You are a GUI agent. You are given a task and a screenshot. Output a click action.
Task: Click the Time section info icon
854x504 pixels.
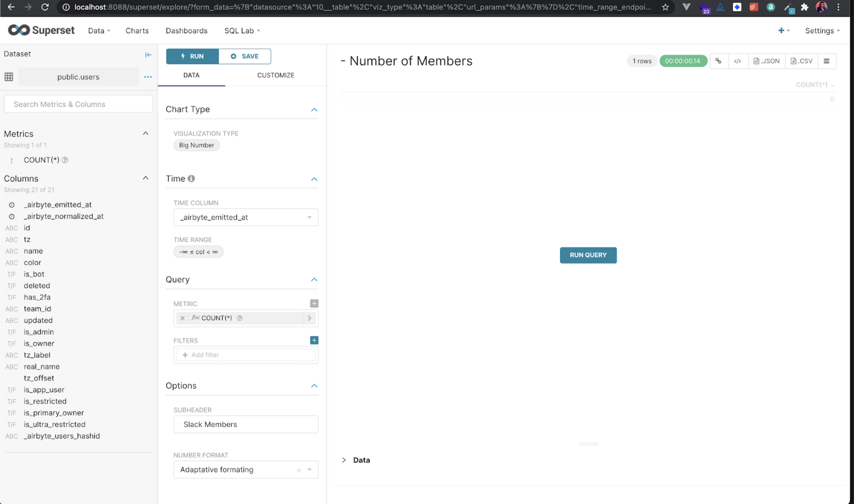[x=191, y=179]
